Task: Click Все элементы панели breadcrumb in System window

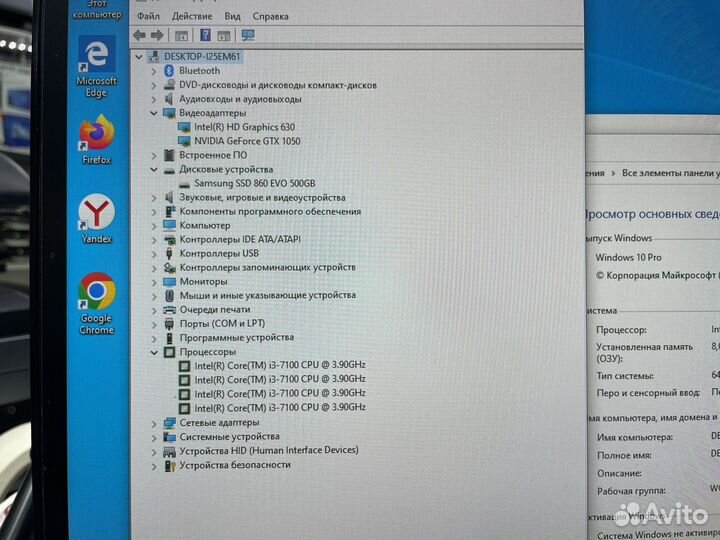Action: tap(670, 173)
